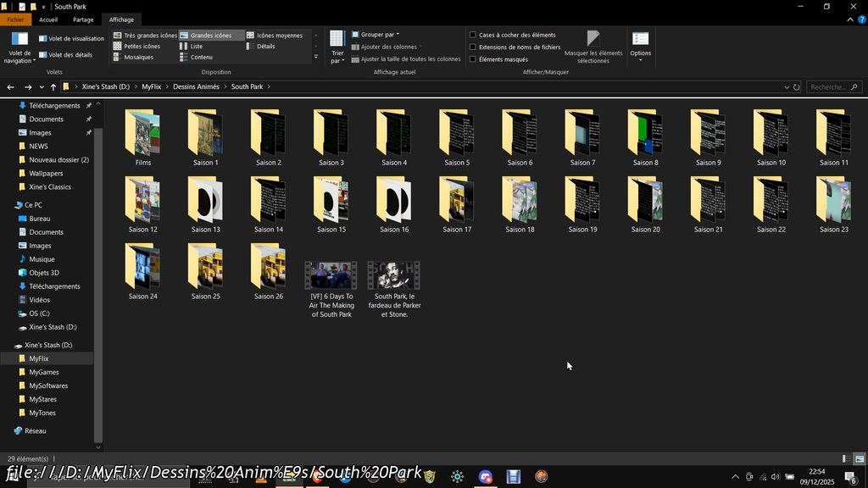868x488 pixels.
Task: Click the up-arrow parent folder button
Action: point(53,87)
